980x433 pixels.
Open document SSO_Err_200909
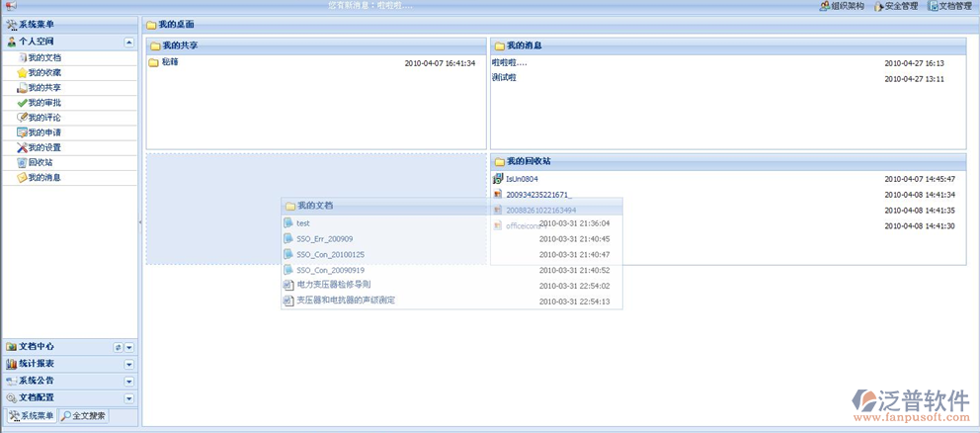click(x=324, y=239)
